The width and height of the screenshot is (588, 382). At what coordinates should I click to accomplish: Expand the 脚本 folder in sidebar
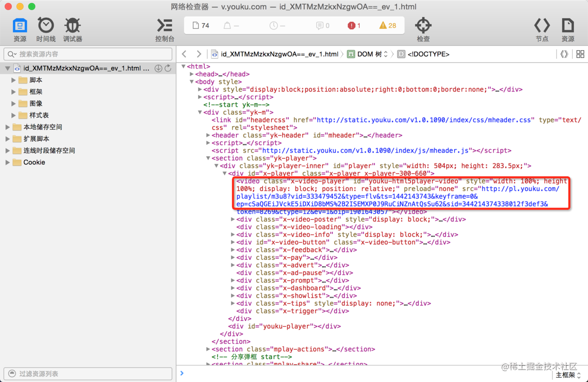coord(14,80)
